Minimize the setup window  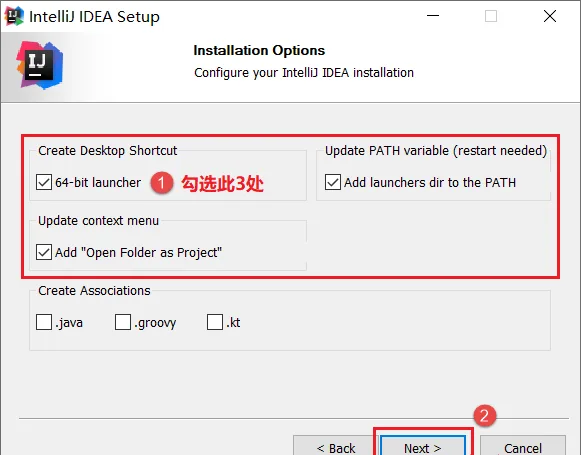point(433,16)
